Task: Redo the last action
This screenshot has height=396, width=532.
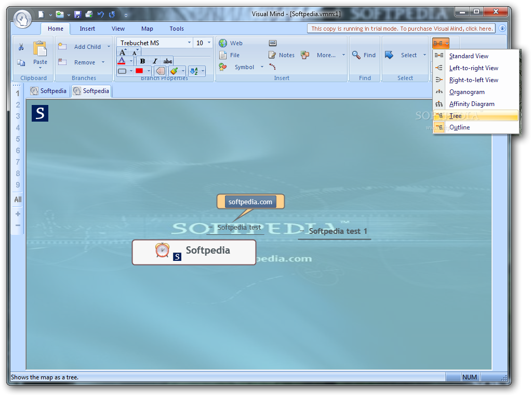Action: (112, 14)
